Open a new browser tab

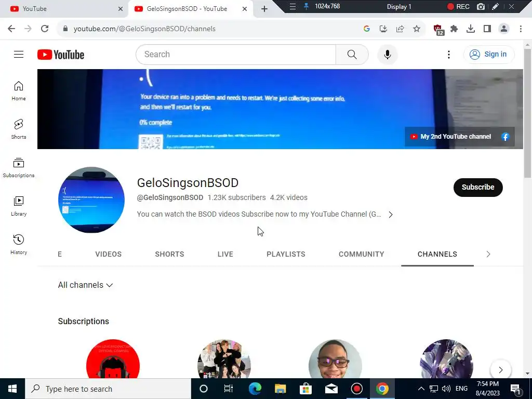click(264, 9)
